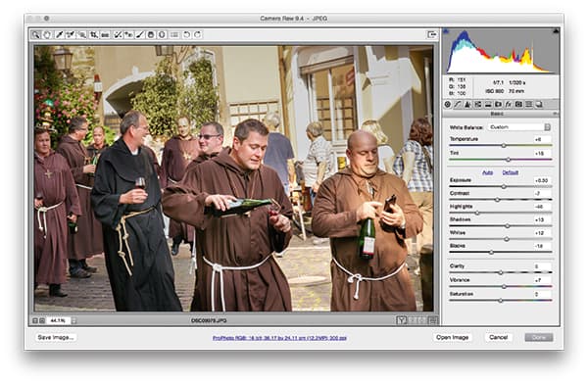
Task: Click the Default tone link
Action: click(510, 172)
